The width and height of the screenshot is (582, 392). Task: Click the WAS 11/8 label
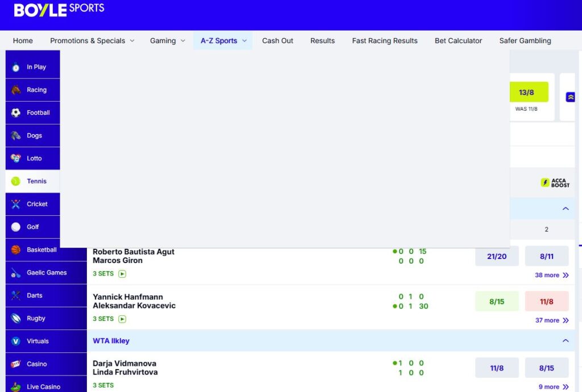click(x=526, y=109)
